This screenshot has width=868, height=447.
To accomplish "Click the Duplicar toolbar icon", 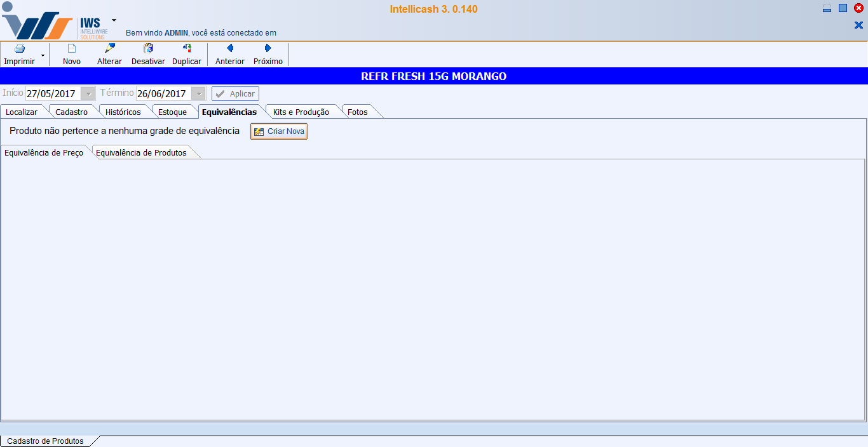I will coord(187,48).
